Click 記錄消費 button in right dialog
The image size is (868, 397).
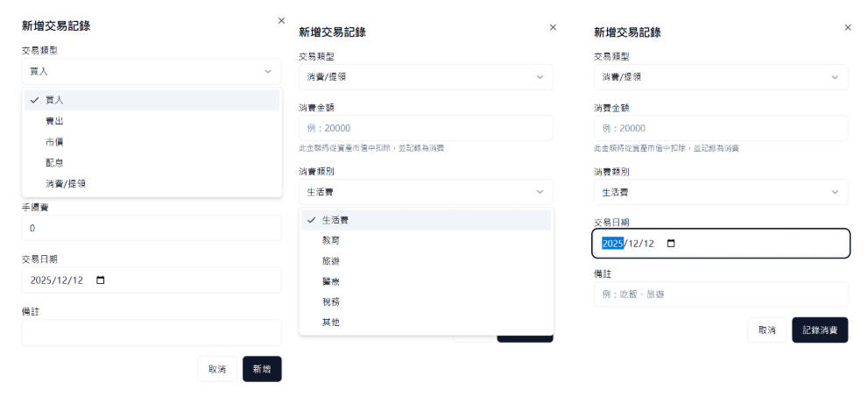click(x=820, y=330)
